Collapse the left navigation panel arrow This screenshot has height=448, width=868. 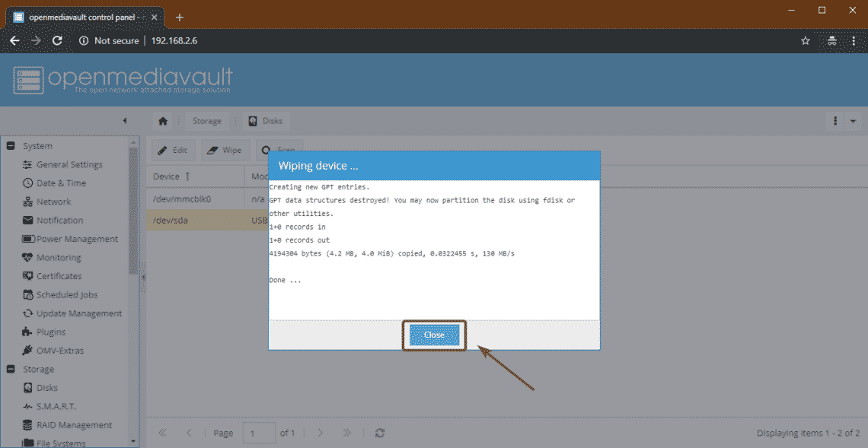click(125, 121)
